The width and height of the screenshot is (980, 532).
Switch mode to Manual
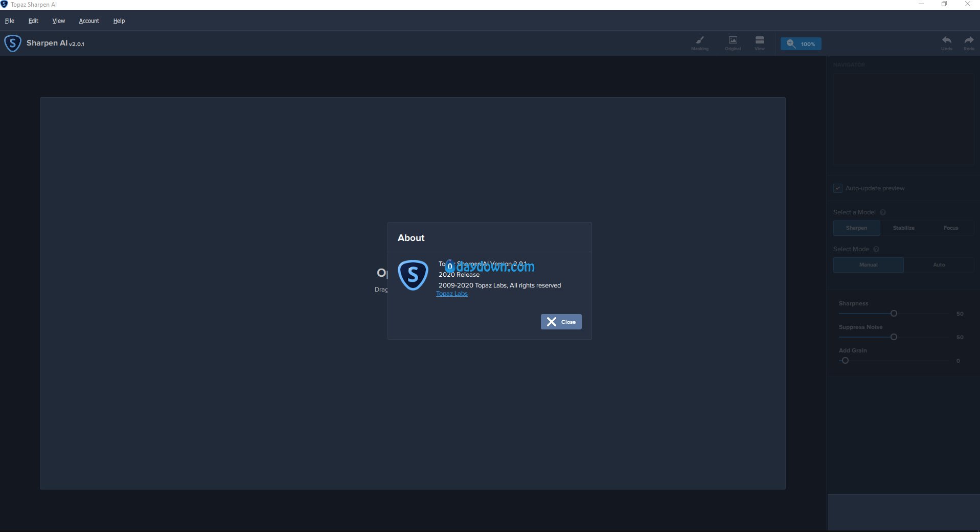click(868, 265)
